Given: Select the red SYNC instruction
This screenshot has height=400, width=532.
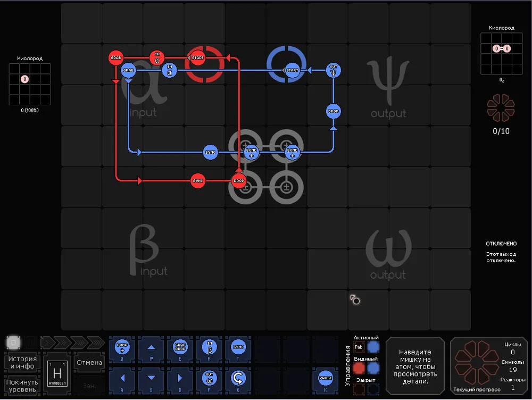Looking at the screenshot, I should [198, 180].
